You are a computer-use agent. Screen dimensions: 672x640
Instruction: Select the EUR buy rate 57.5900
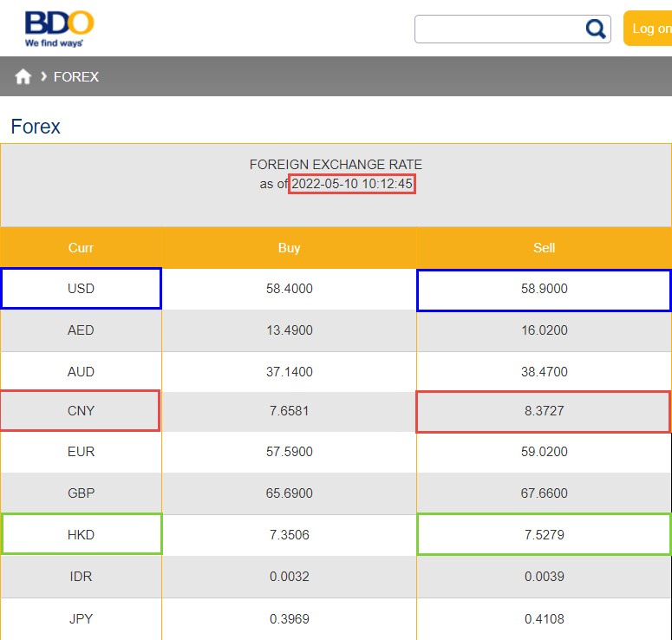point(289,452)
